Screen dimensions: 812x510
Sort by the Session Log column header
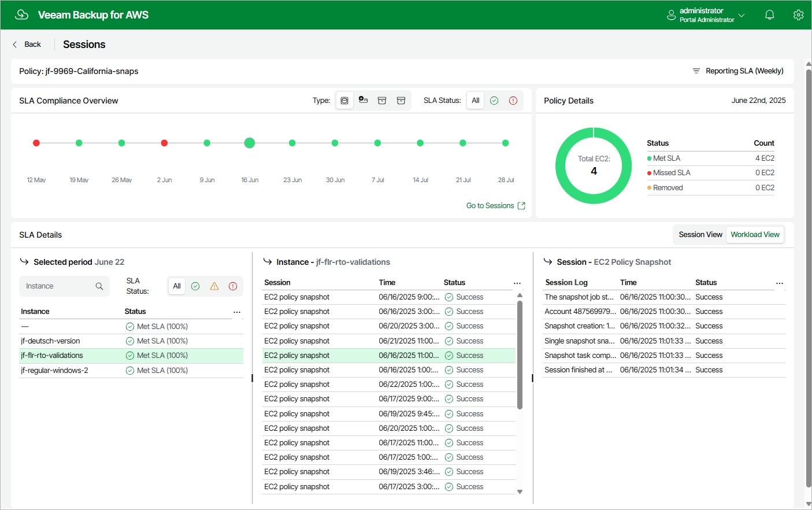coord(566,283)
